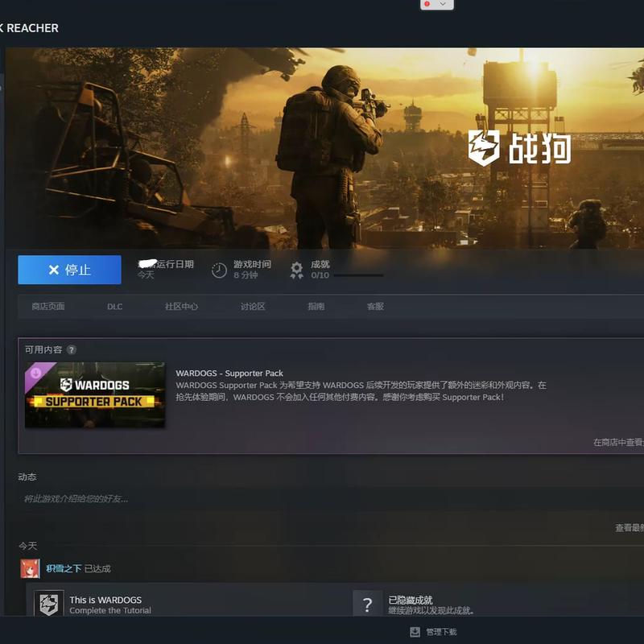Click 运行日期 今天 last played text
Viewport: 644px width, 644px height.
point(166,270)
